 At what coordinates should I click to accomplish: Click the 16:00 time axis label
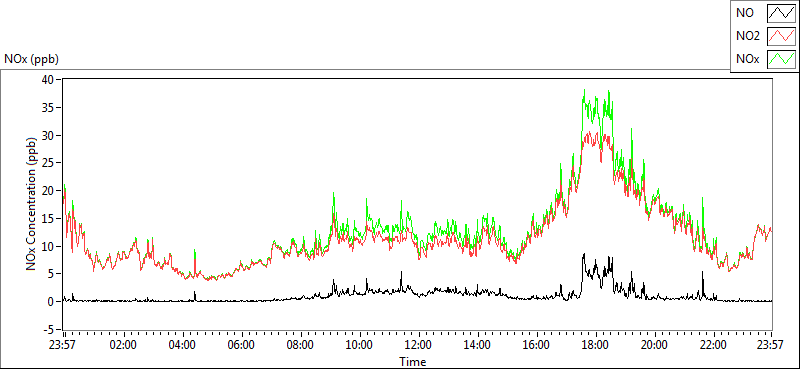(536, 345)
